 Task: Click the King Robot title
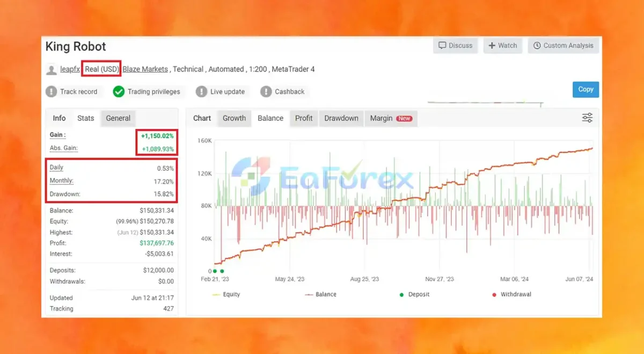[x=76, y=47]
